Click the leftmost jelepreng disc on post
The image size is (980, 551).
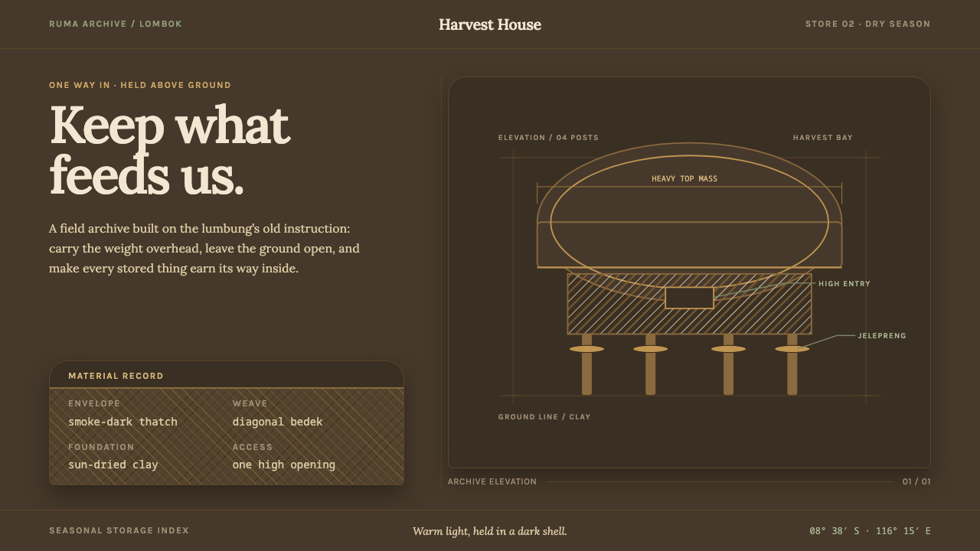[x=586, y=349]
